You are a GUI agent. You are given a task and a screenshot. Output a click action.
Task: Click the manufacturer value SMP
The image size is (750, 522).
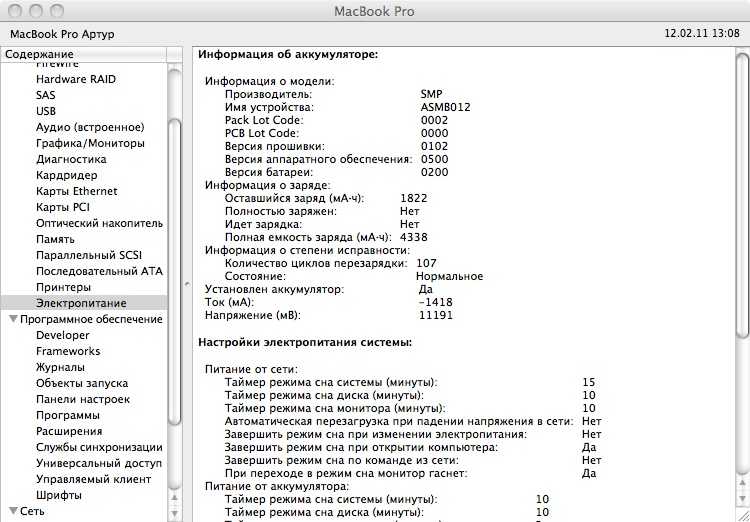(431, 94)
